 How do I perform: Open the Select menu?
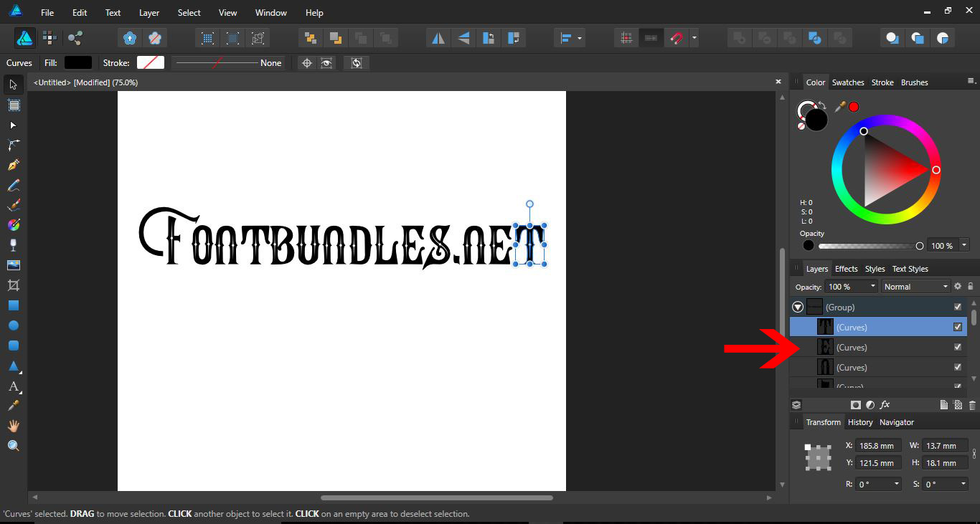point(189,12)
